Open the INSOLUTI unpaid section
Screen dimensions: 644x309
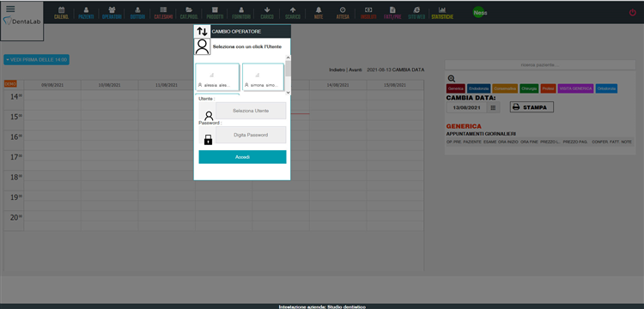368,13
